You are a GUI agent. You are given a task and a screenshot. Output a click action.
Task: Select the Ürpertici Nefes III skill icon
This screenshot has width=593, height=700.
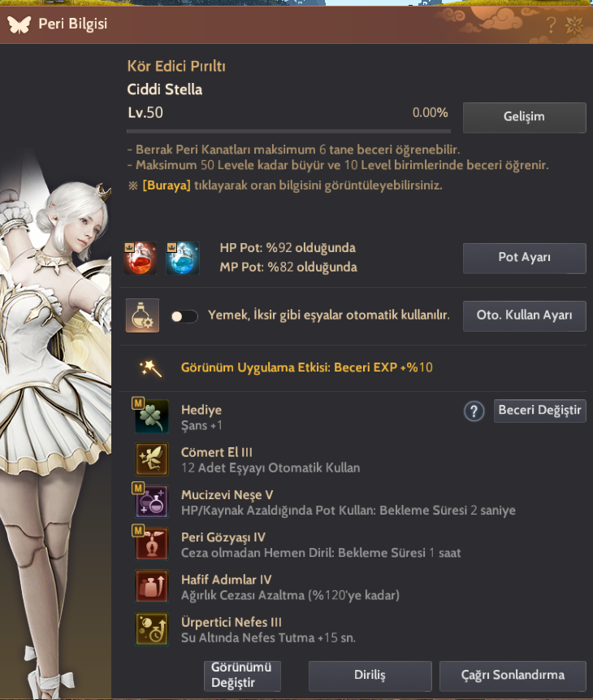pos(152,629)
